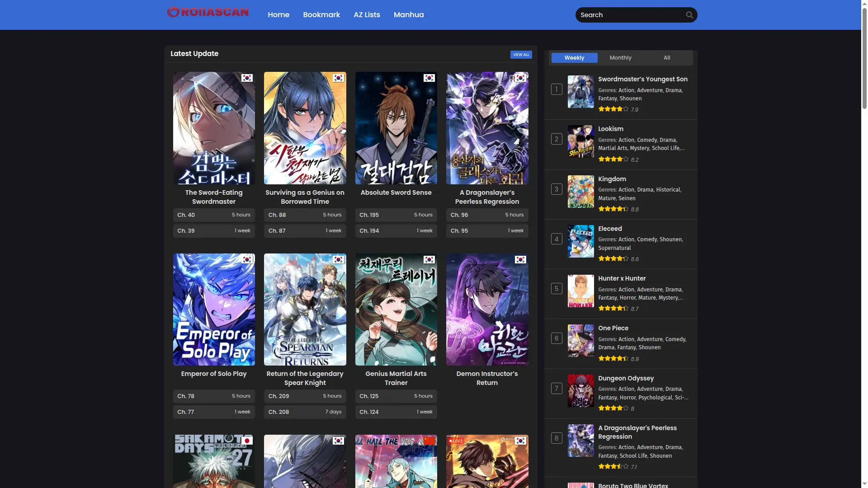
Task: Open Ch. 208 of Return of the Legendary Spear Knight
Action: click(305, 412)
